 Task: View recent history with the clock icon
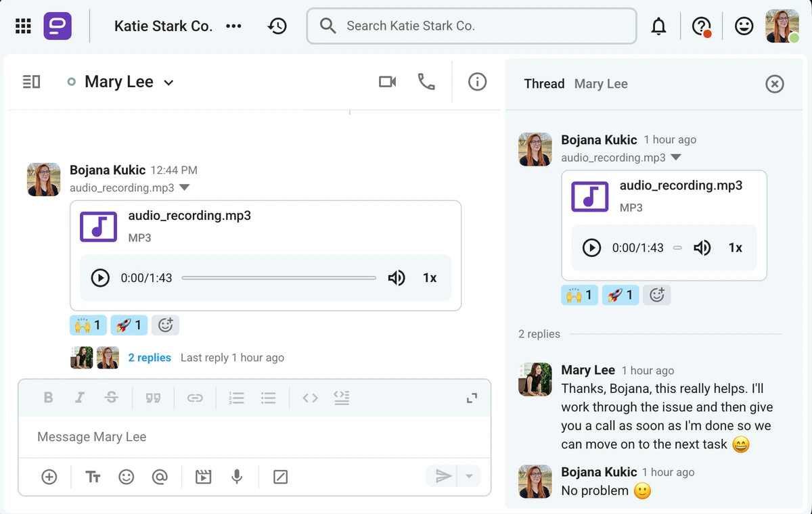pyautogui.click(x=277, y=25)
